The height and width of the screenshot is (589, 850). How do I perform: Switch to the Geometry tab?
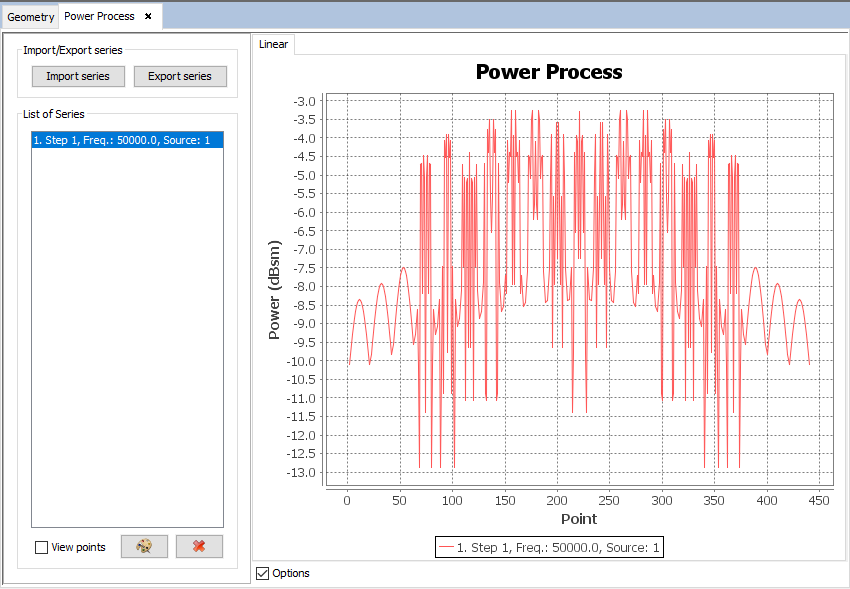point(30,17)
